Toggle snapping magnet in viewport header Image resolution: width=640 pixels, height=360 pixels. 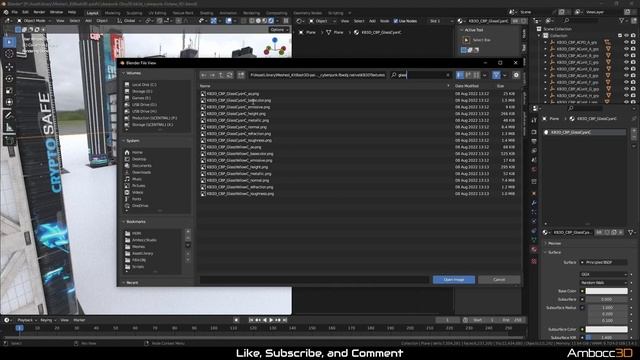[x=160, y=21]
